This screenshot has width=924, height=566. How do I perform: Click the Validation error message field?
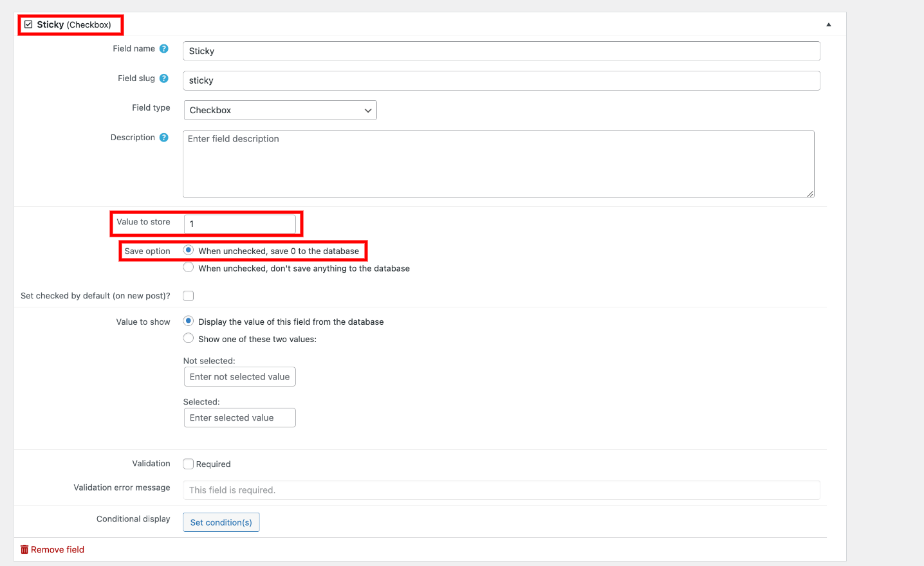[501, 490]
